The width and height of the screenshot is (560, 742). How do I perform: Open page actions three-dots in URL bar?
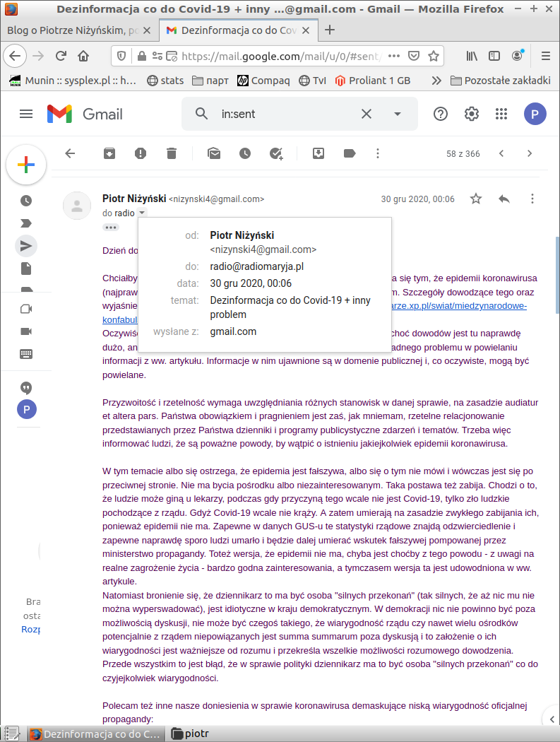coord(393,56)
